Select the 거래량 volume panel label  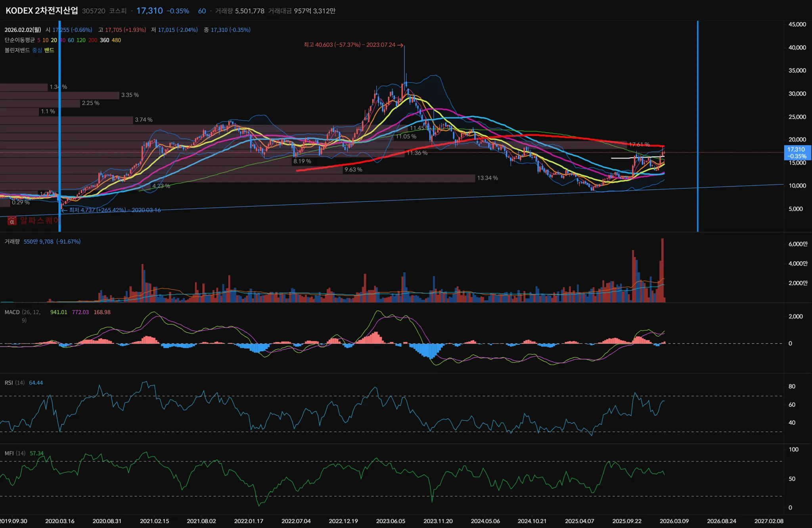[x=12, y=242]
